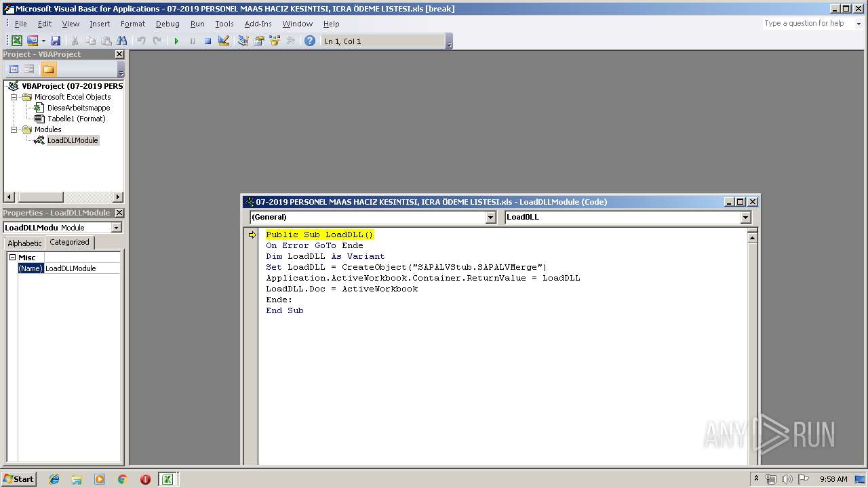Open the View menu
This screenshot has height=488, width=868.
71,24
